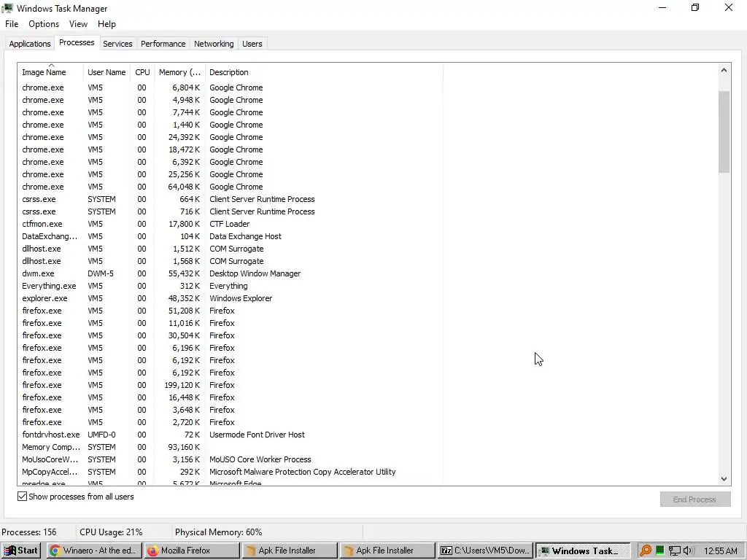Click the End Process button
The image size is (747, 560).
(694, 499)
